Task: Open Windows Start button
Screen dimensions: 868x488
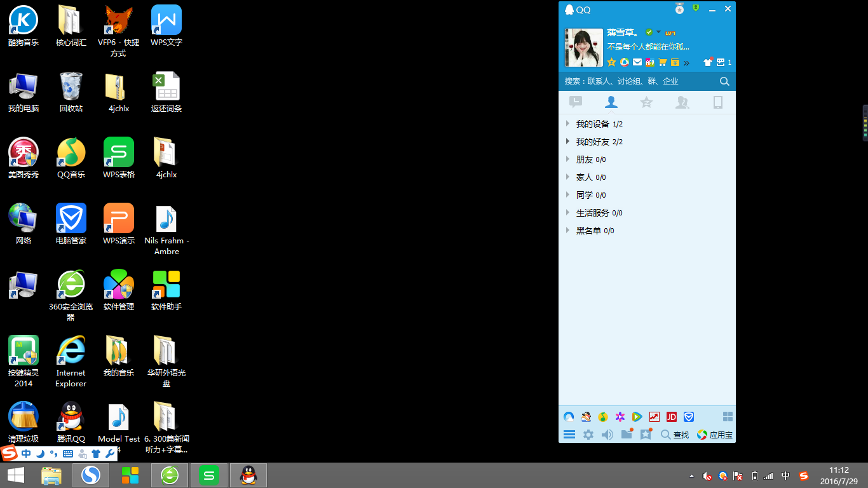Action: coord(16,475)
